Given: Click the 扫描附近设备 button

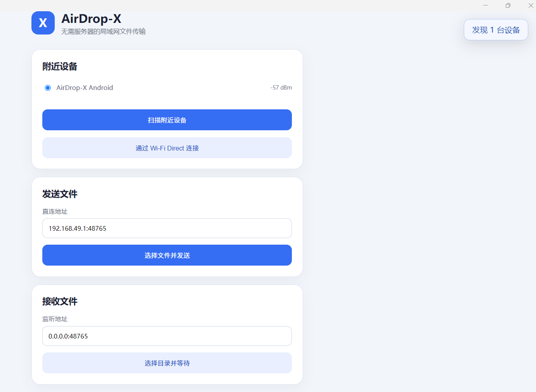Looking at the screenshot, I should coord(167,120).
